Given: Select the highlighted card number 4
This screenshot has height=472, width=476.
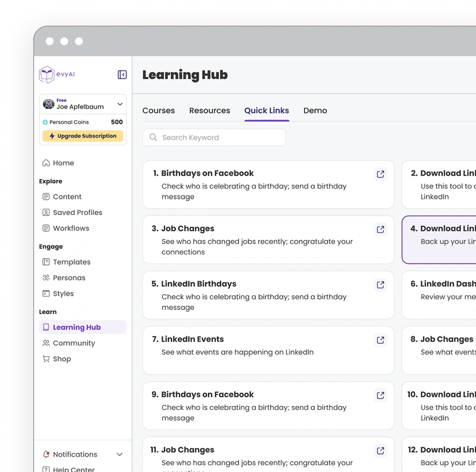Looking at the screenshot, I should point(439,240).
